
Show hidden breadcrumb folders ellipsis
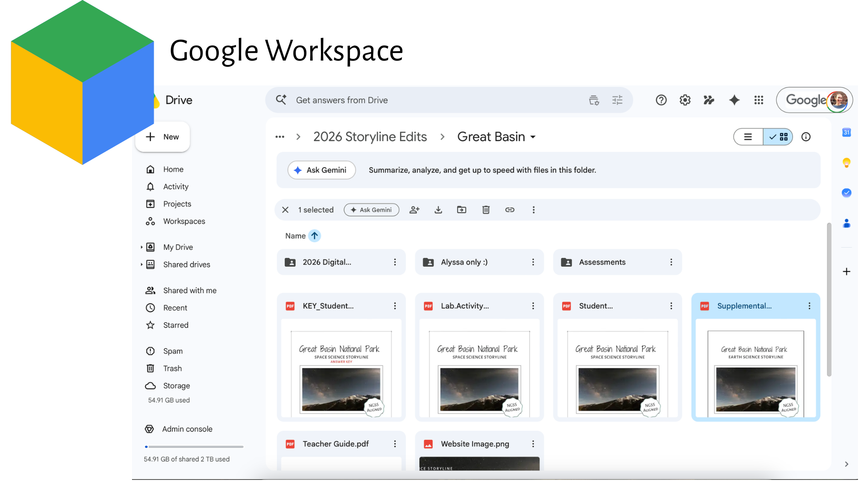(280, 137)
